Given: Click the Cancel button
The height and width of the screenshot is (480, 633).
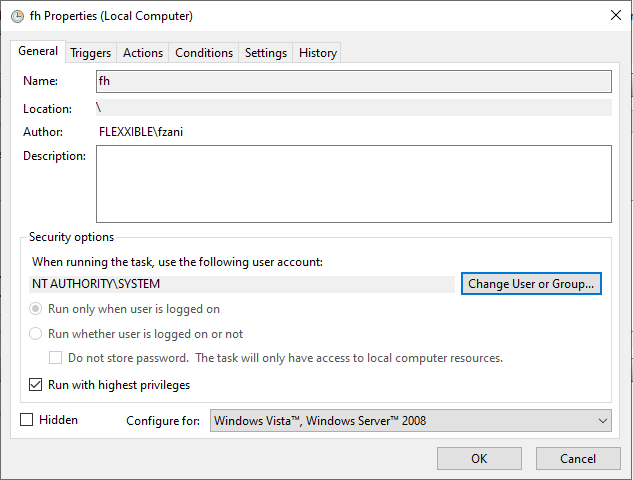Looking at the screenshot, I should (578, 459).
